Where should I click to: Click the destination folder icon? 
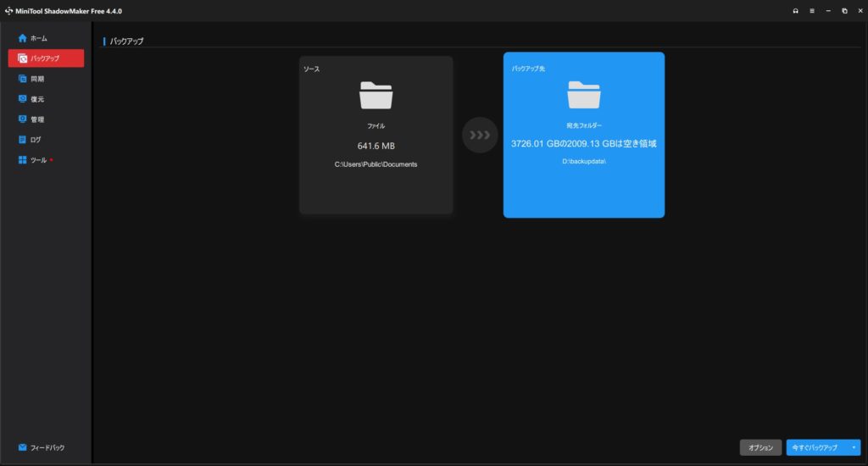point(584,95)
